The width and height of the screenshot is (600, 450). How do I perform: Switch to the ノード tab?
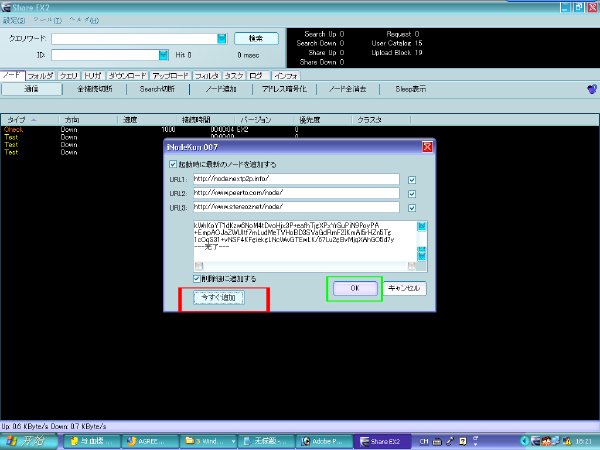[x=12, y=75]
